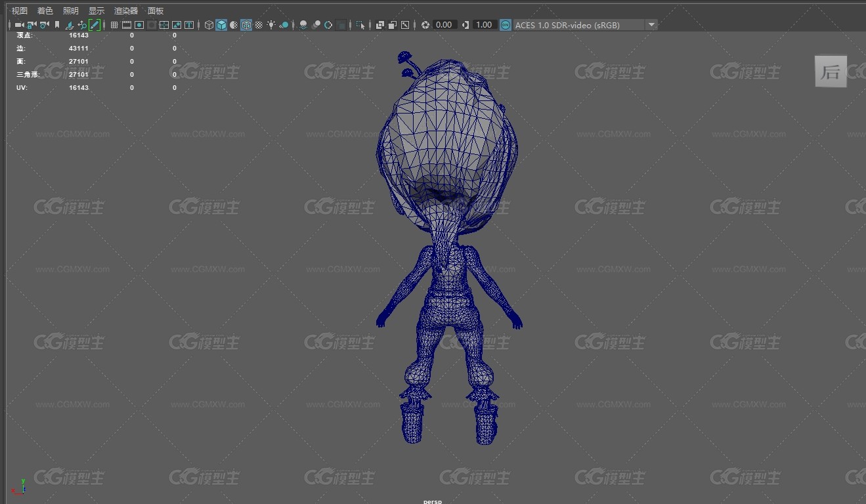Toggle Use All Lights bulb icon

pos(271,25)
